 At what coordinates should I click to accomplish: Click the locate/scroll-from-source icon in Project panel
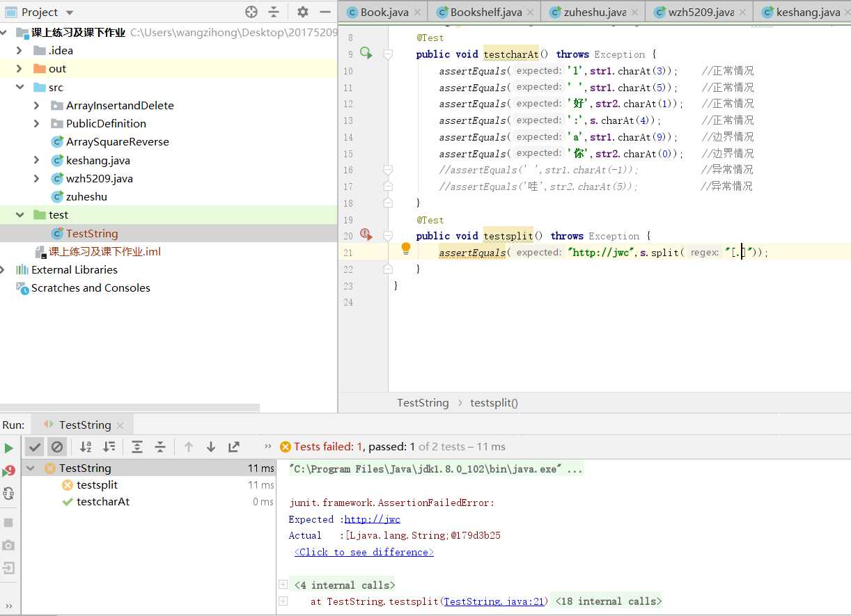(x=251, y=12)
